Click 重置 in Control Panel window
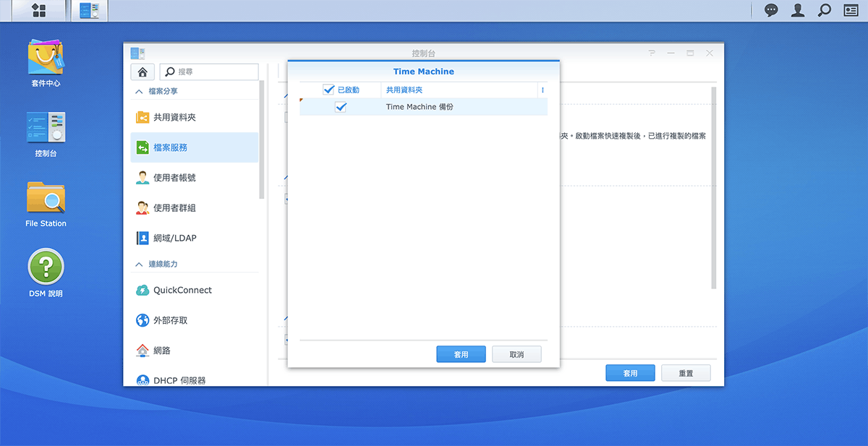868x446 pixels. click(686, 373)
